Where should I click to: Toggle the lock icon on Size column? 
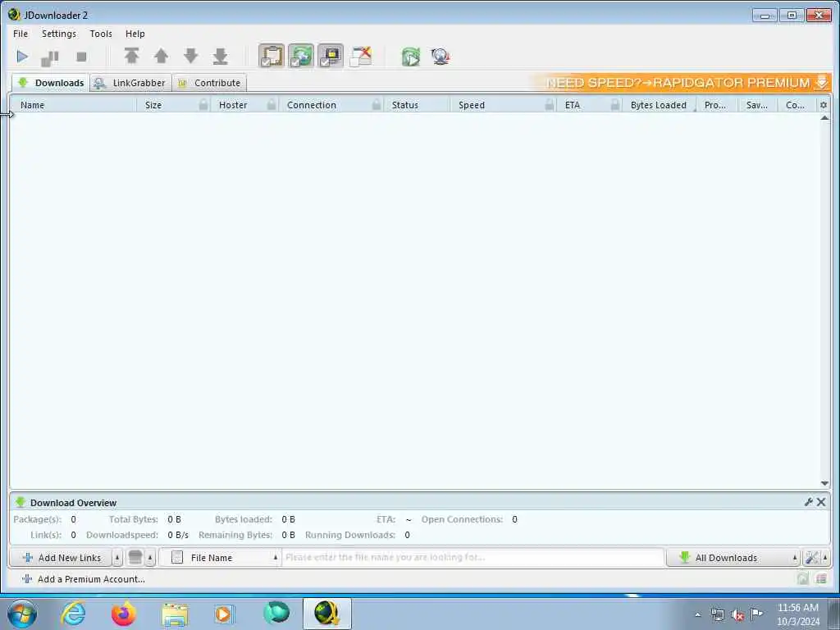203,105
